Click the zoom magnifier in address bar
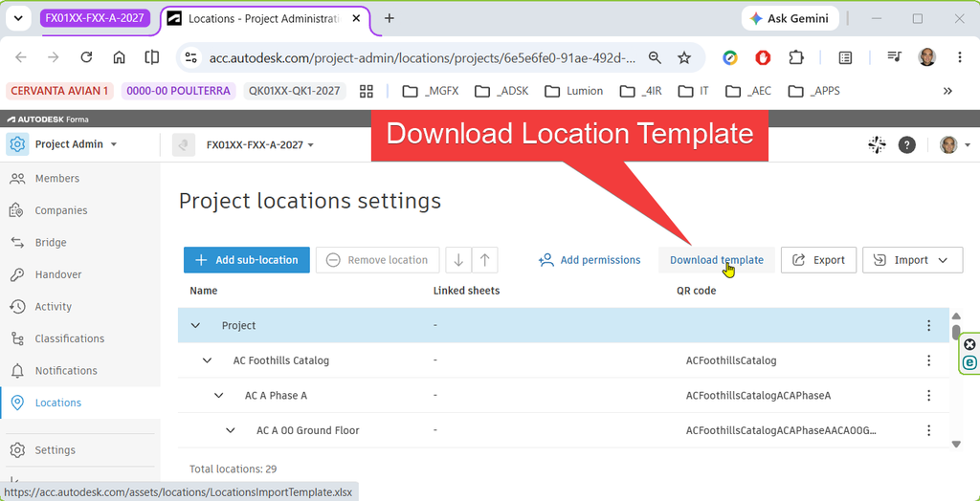This screenshot has height=501, width=980. click(655, 58)
